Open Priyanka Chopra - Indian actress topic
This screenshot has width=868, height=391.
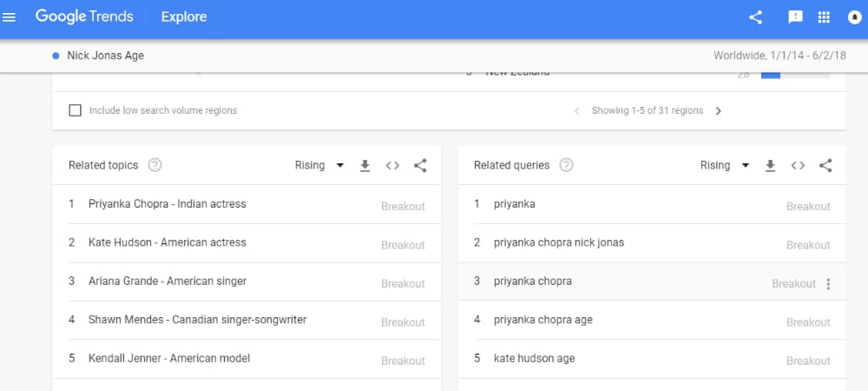[167, 204]
